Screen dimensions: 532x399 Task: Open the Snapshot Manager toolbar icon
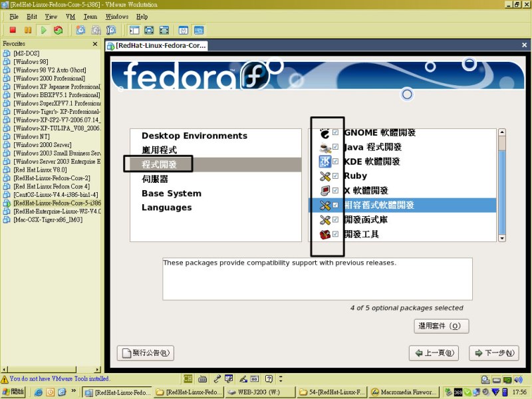(111, 30)
